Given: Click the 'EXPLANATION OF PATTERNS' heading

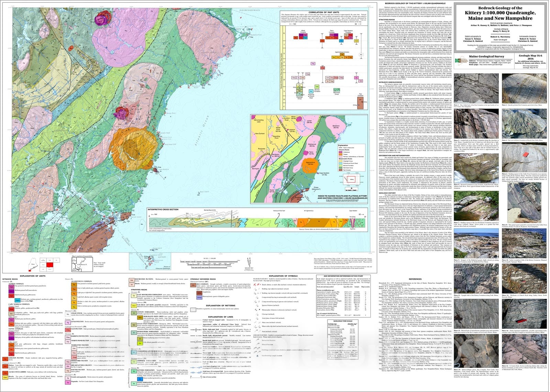Looking at the screenshot, I should point(221,305).
